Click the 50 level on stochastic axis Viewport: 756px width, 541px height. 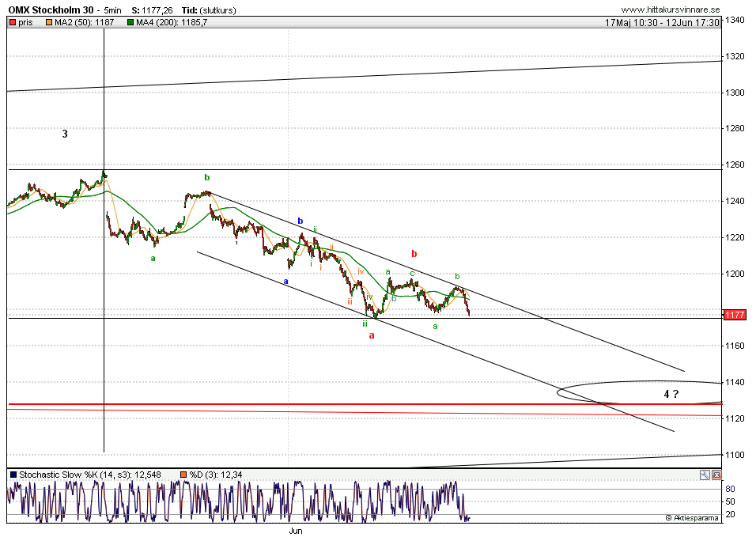pos(731,501)
